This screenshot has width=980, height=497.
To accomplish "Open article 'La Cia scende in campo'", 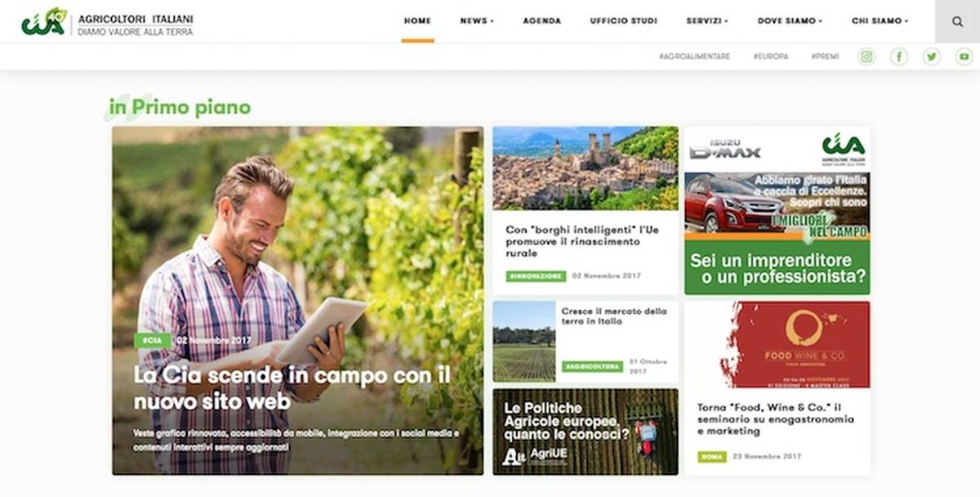I will [x=292, y=388].
